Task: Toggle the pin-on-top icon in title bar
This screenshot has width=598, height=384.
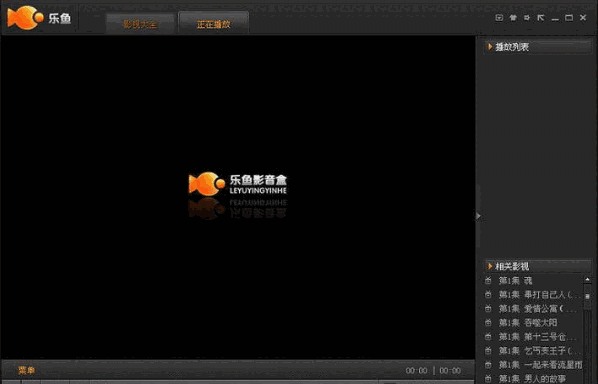Action: click(x=527, y=18)
